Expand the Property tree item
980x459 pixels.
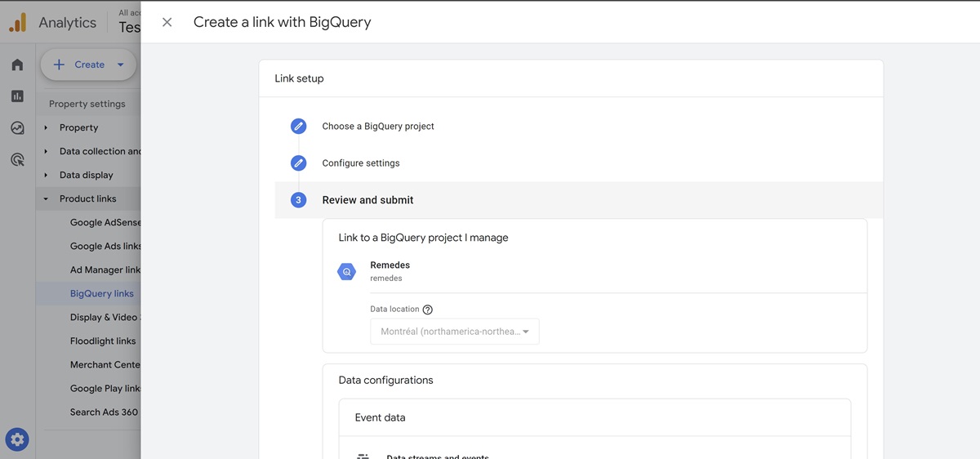(46, 127)
